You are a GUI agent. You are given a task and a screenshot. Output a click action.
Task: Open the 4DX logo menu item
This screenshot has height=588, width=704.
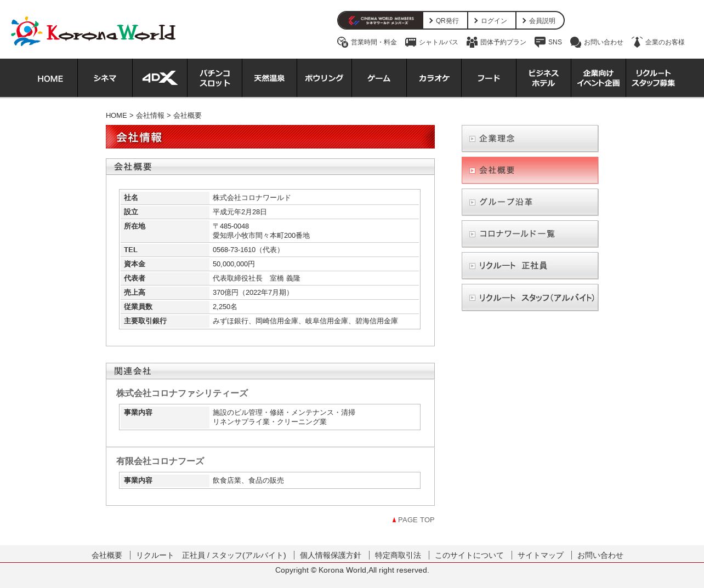pos(160,78)
